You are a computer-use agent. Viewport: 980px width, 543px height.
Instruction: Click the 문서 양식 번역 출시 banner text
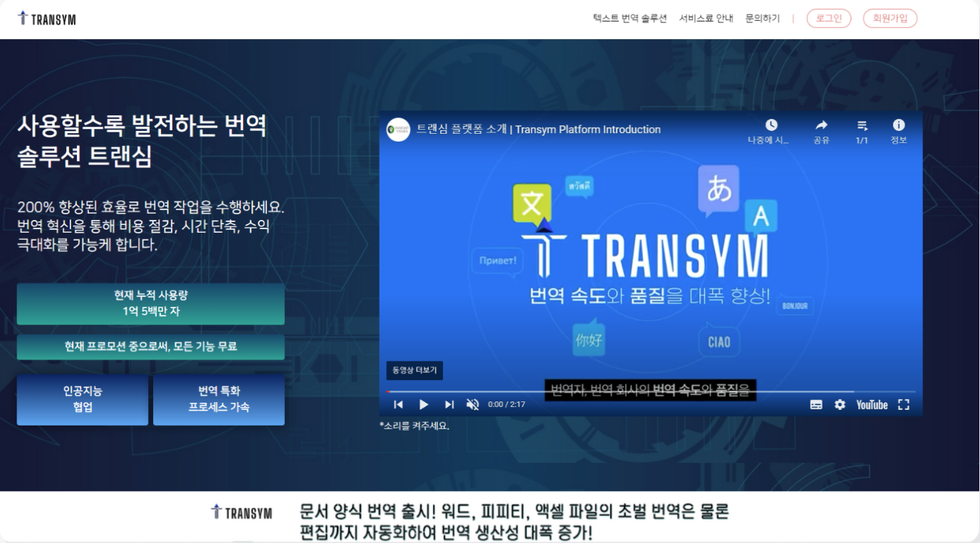tap(514, 522)
